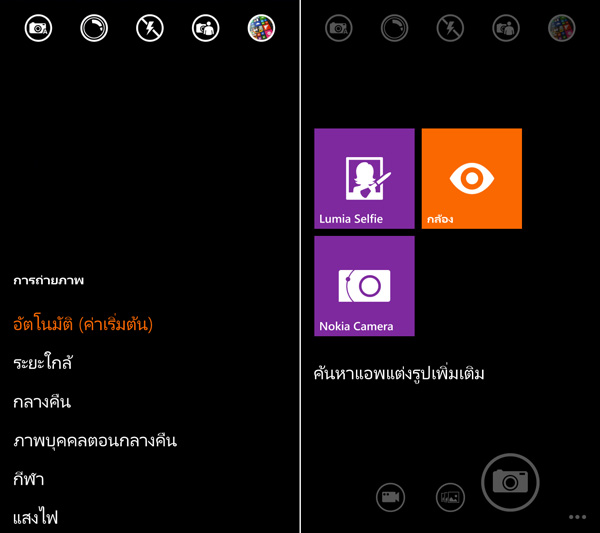Tap the dimmed flash icon in right panel
Viewport: 600px width, 533px height.
pyautogui.click(x=450, y=28)
